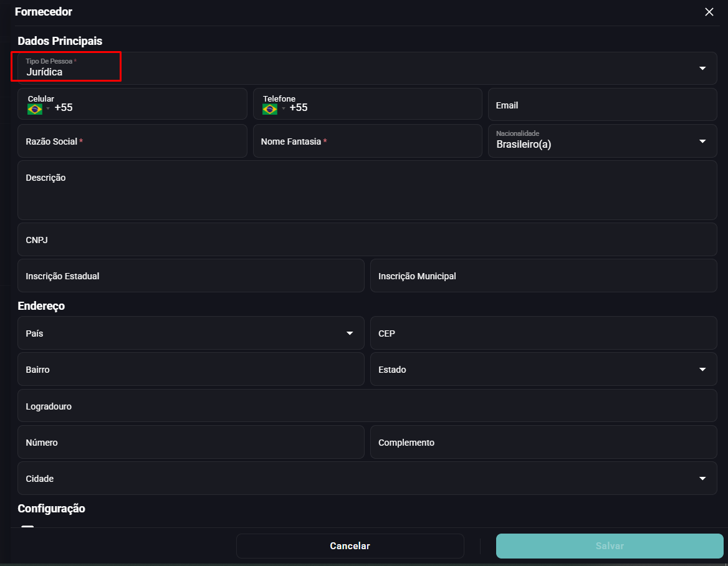The image size is (728, 566).
Task: Focus the Logradouro input field
Action: (x=367, y=406)
